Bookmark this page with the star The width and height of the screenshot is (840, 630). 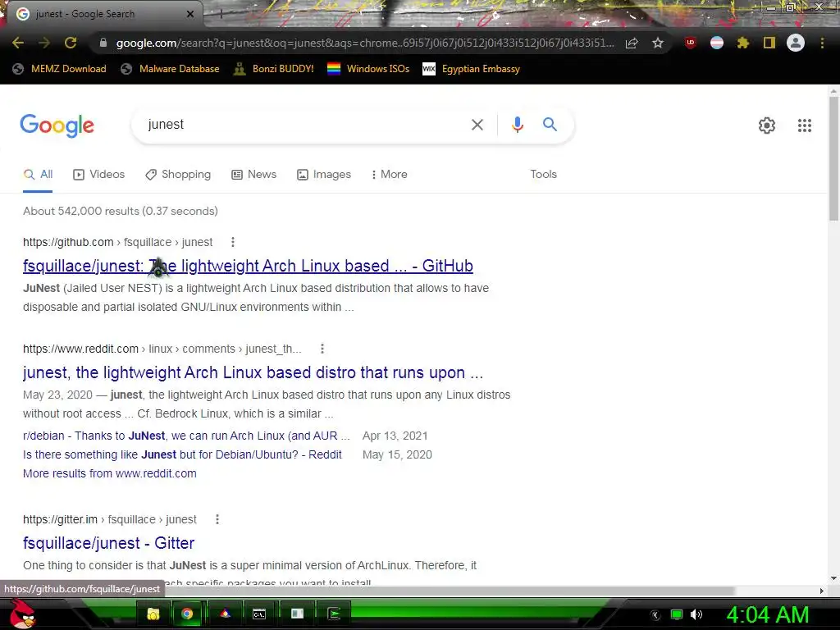pyautogui.click(x=658, y=43)
